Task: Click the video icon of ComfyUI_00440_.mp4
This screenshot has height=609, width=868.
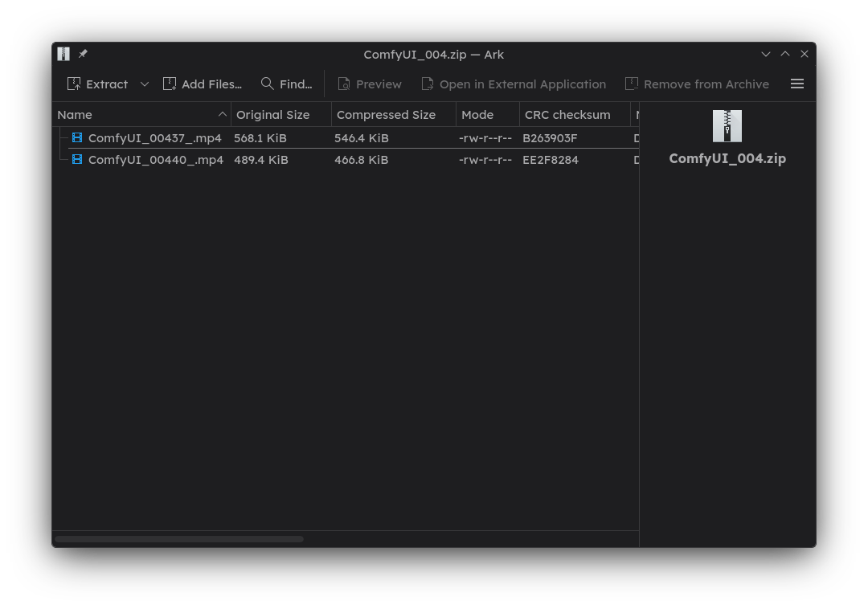Action: (77, 160)
